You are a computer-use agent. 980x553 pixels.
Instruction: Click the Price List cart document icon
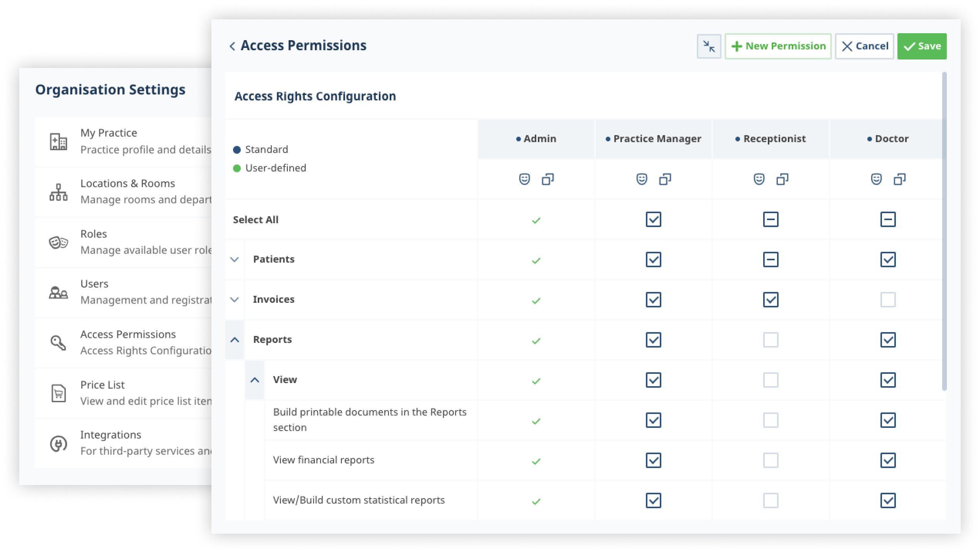pyautogui.click(x=58, y=393)
